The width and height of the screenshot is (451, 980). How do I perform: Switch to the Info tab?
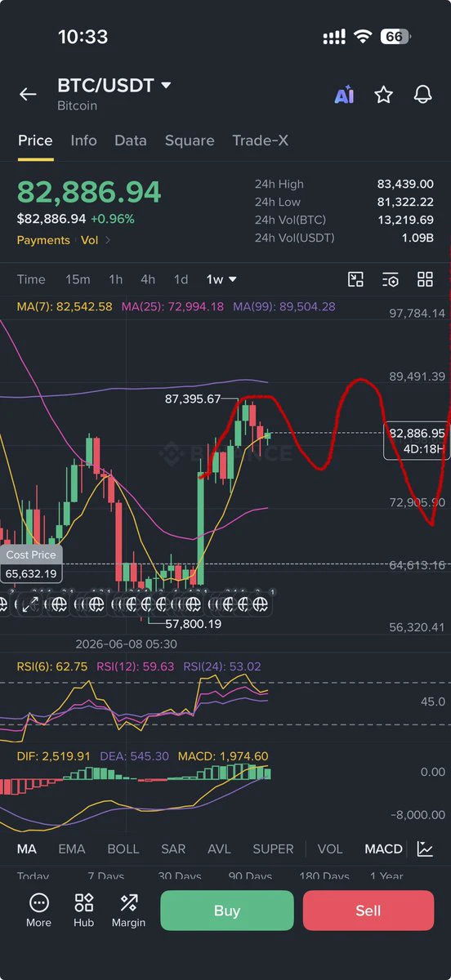83,140
